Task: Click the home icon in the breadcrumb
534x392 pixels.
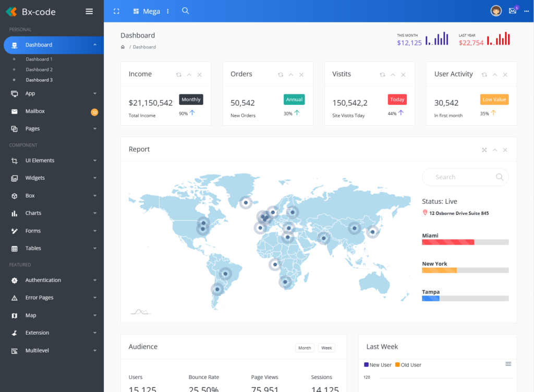Action: tap(123, 47)
